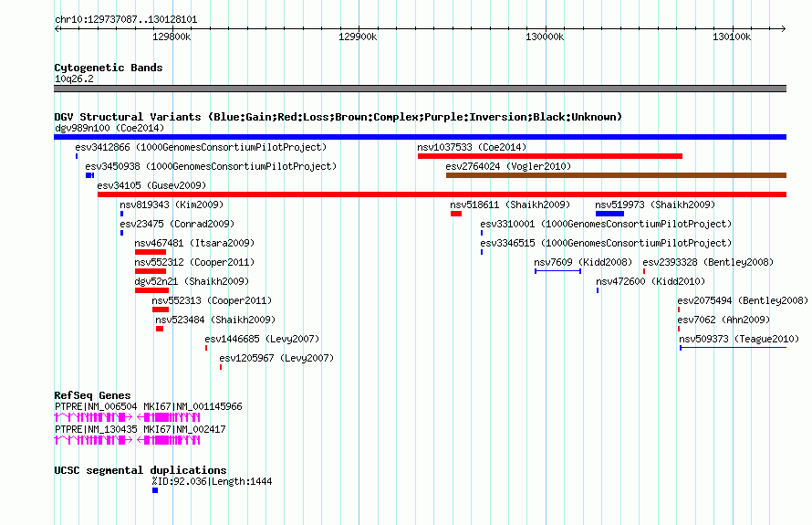Open nsv523484 (Shaikh2009) variant
The image size is (812, 525).
(215, 320)
